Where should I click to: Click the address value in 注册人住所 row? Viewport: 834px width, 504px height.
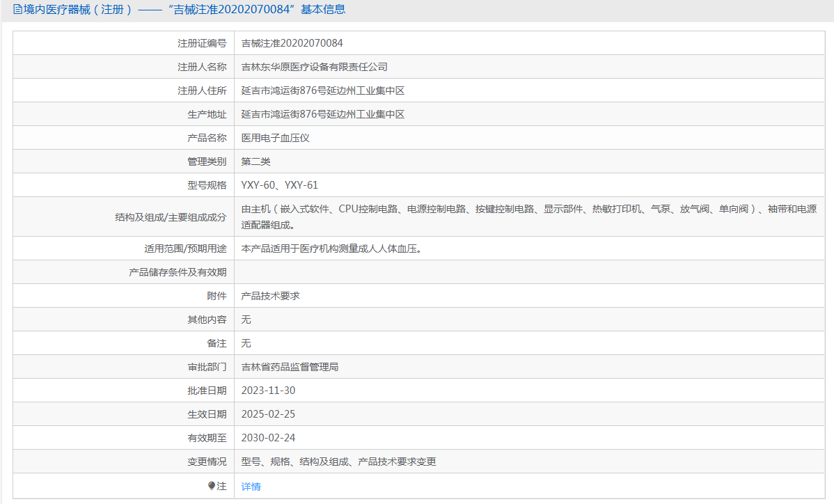pyautogui.click(x=323, y=91)
